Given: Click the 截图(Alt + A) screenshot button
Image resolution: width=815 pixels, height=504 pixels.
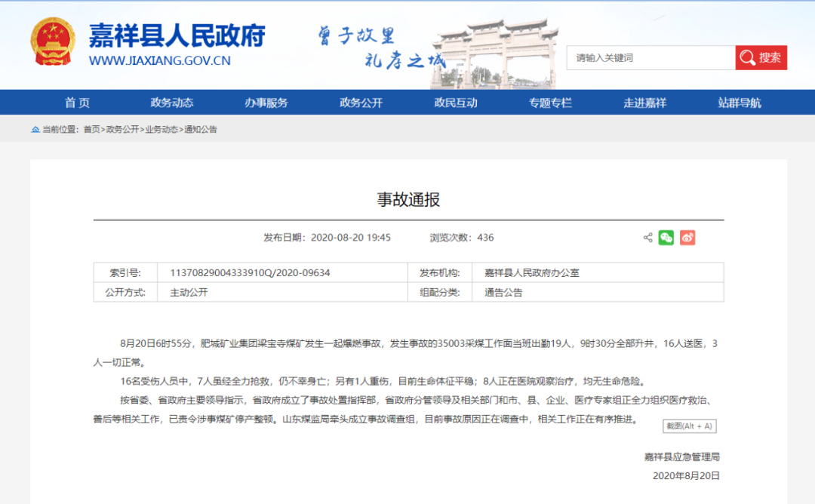Looking at the screenshot, I should tap(690, 426).
